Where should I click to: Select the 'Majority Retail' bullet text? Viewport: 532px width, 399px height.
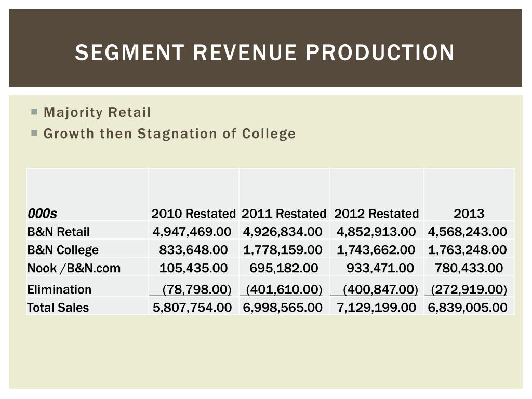[x=97, y=112]
